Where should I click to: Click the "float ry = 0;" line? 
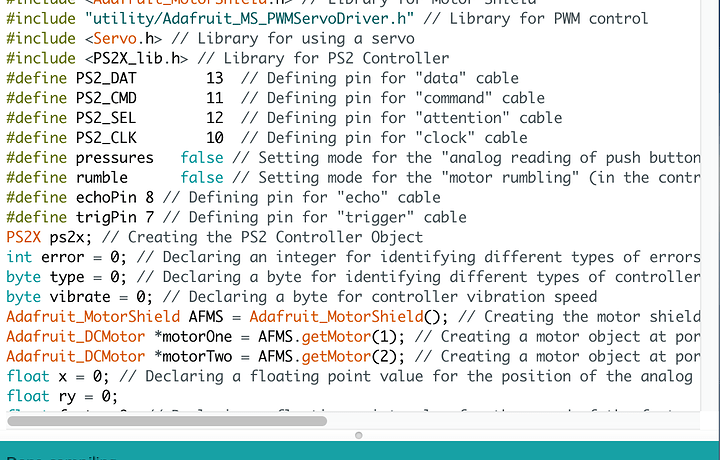point(62,396)
